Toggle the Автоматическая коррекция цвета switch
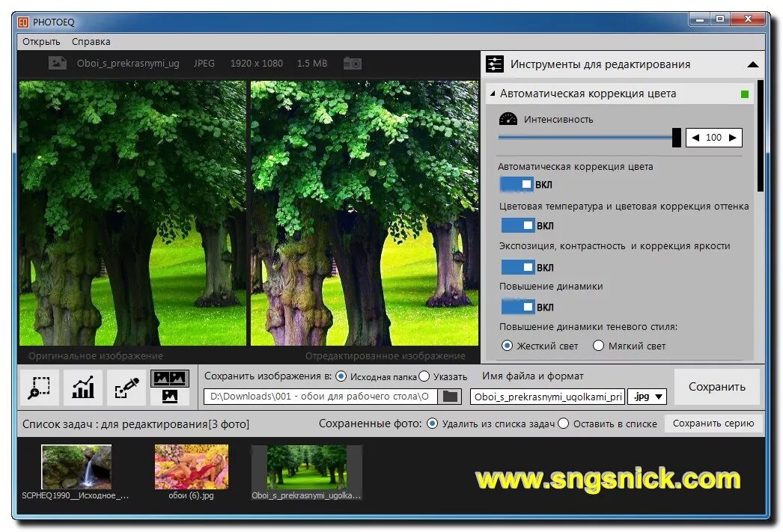 point(517,185)
